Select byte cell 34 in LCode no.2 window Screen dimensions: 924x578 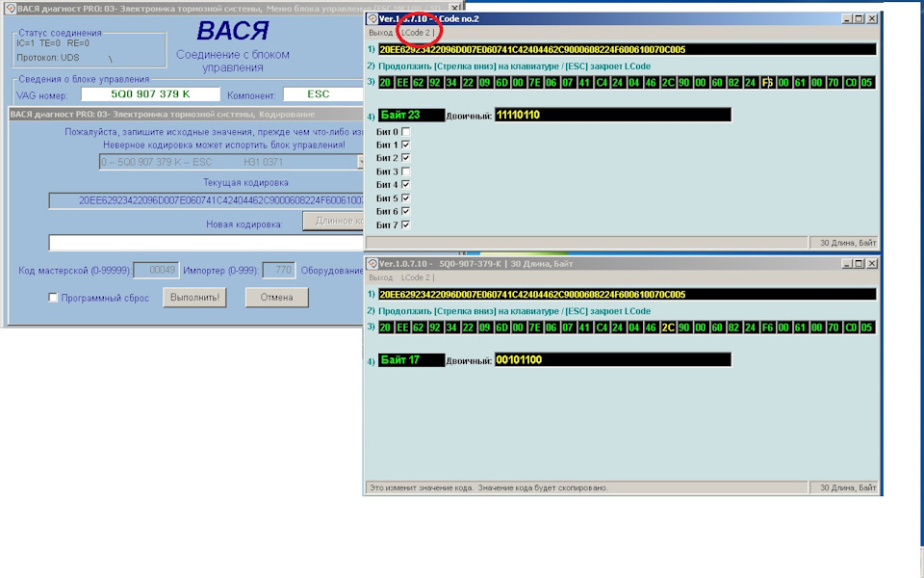click(x=451, y=83)
